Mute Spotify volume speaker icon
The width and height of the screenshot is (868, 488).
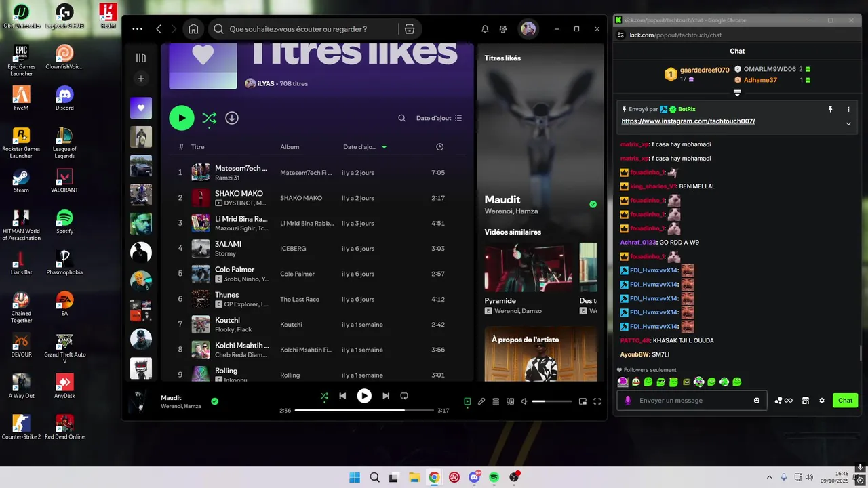coord(524,401)
